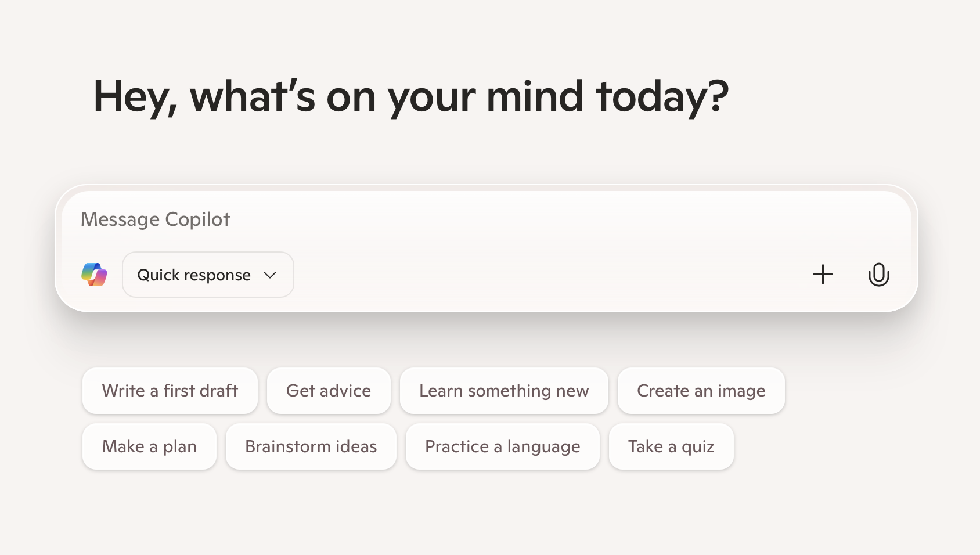Select the microphone icon for voice input

(x=878, y=275)
